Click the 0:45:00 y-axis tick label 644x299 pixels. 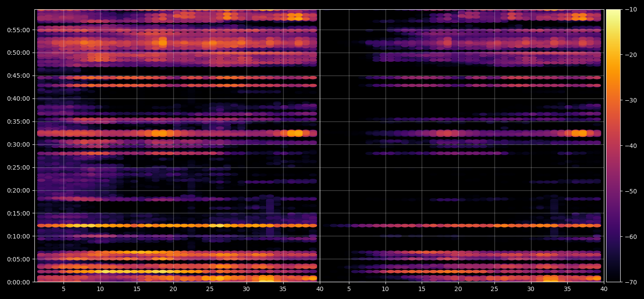point(19,76)
